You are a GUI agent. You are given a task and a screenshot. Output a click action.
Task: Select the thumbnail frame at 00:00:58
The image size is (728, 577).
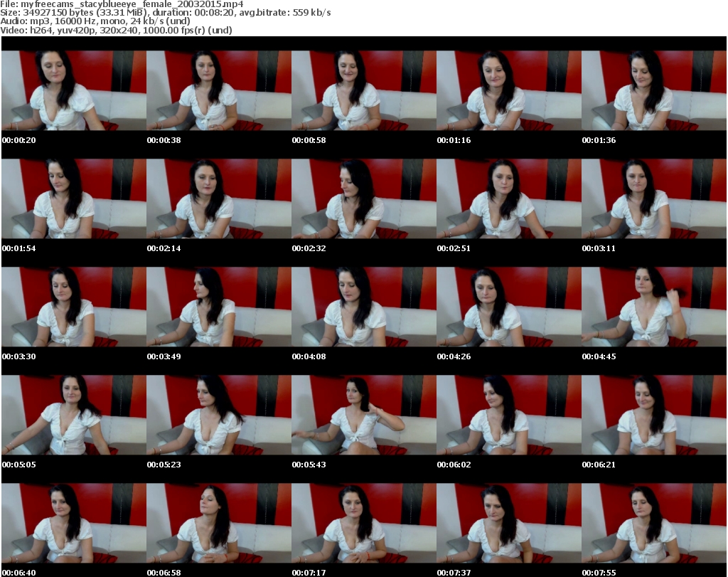pos(363,90)
